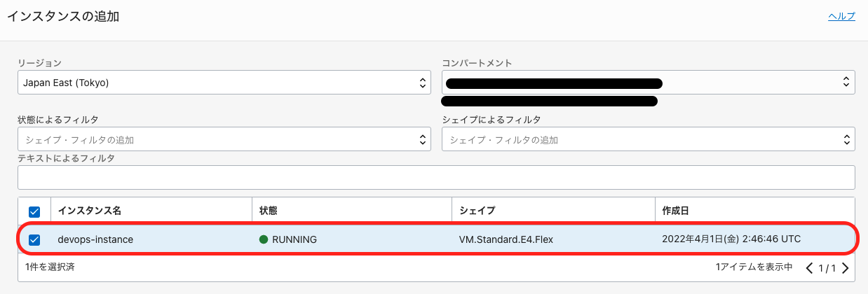Screen dimensions: 868x294
Task: Click the テキストによるフィルタ text field
Action: (x=435, y=177)
